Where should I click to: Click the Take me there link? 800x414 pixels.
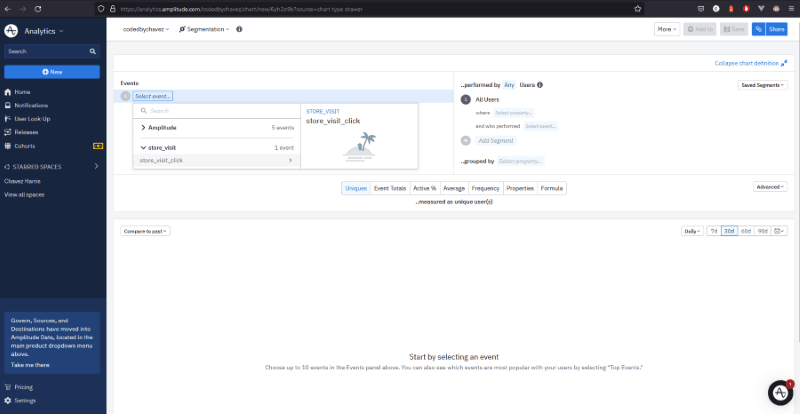[30, 365]
